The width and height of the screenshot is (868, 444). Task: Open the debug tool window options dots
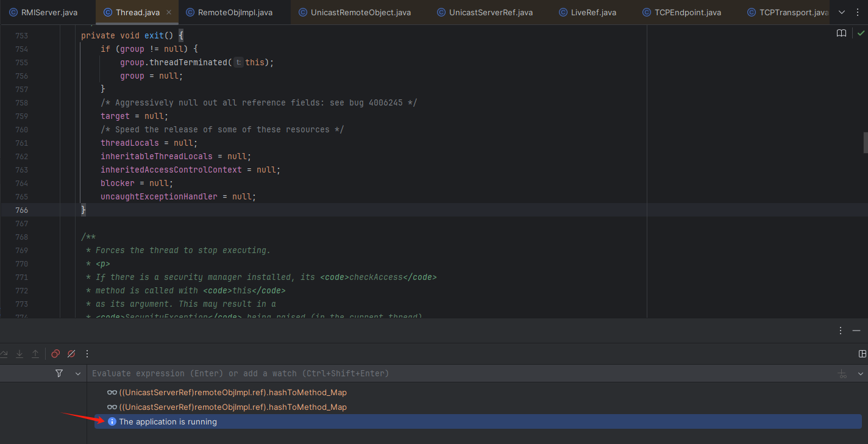tap(841, 331)
